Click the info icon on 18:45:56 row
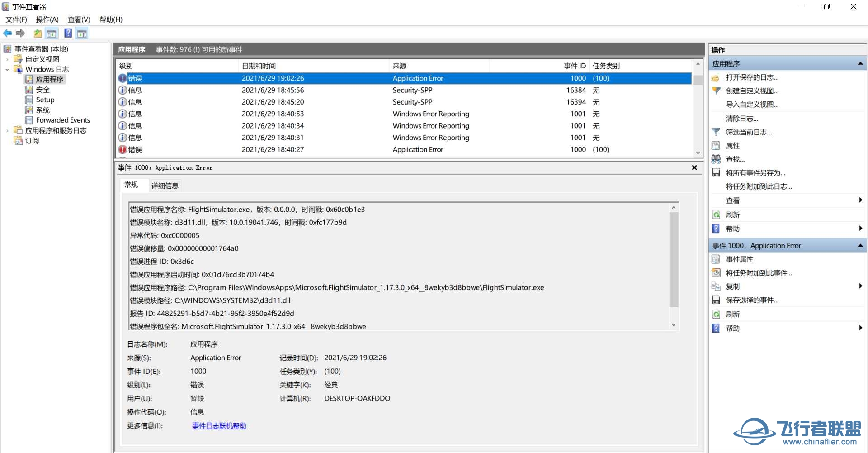 click(x=123, y=90)
